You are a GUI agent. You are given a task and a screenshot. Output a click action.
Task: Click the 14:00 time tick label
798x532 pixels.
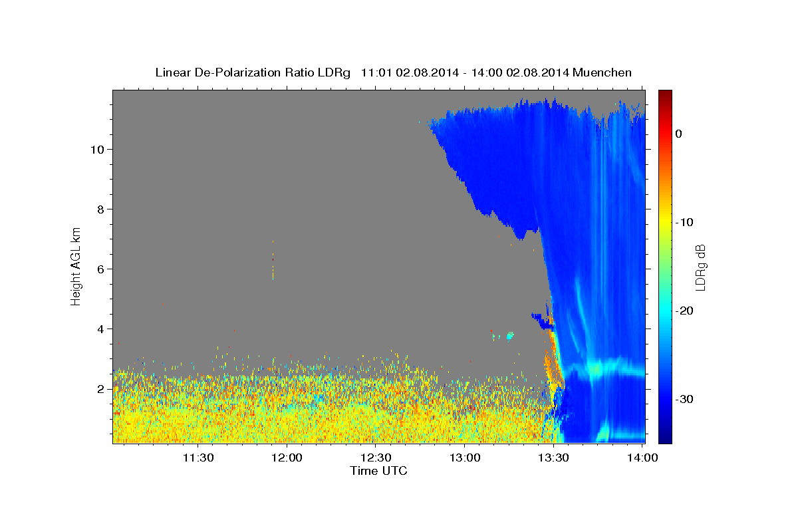642,458
